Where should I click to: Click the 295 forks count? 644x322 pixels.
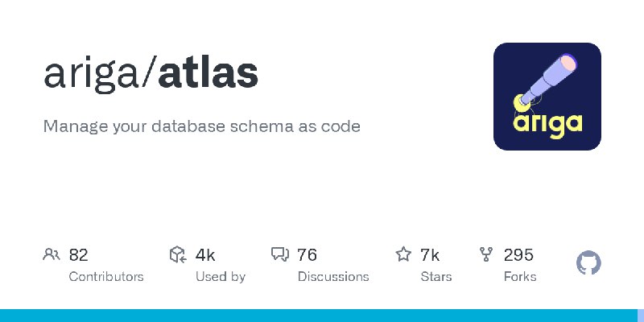(518, 255)
